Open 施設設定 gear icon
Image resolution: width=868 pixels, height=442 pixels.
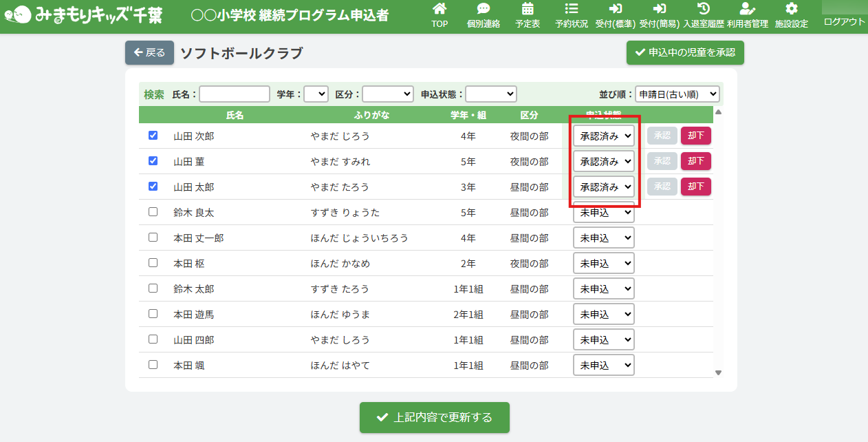(791, 10)
